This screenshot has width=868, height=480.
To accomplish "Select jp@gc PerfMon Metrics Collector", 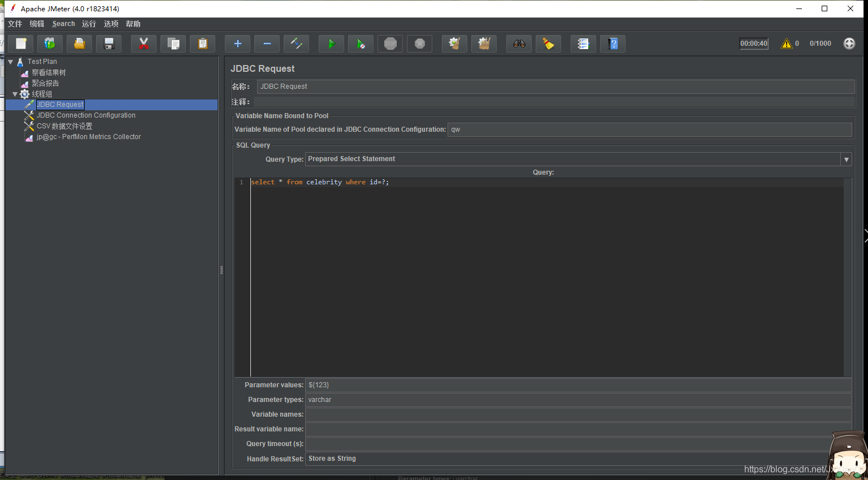I will click(89, 137).
